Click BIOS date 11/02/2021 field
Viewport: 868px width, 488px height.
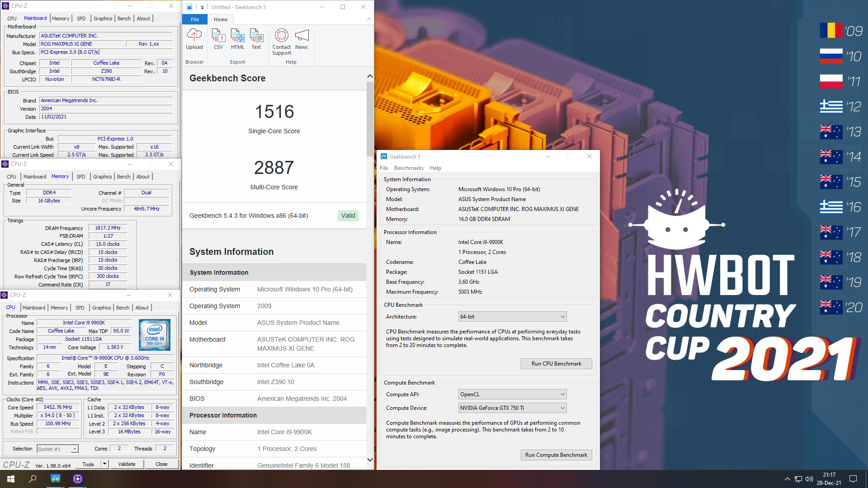106,117
